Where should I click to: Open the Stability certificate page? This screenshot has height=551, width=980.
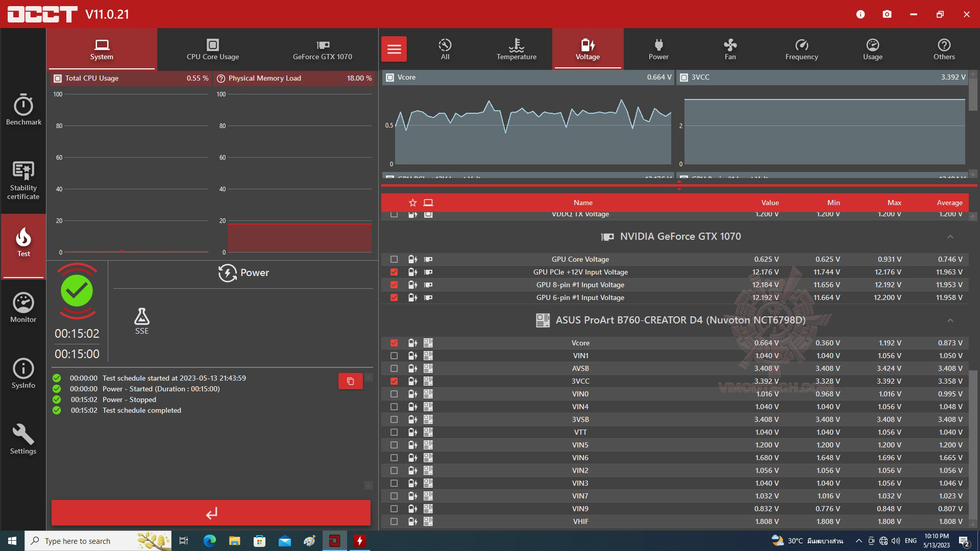pyautogui.click(x=23, y=180)
